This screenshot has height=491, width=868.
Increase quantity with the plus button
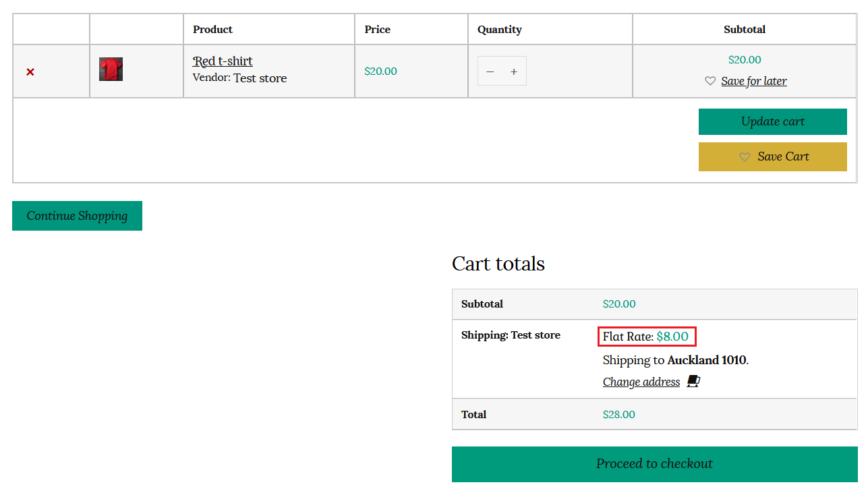coord(514,71)
